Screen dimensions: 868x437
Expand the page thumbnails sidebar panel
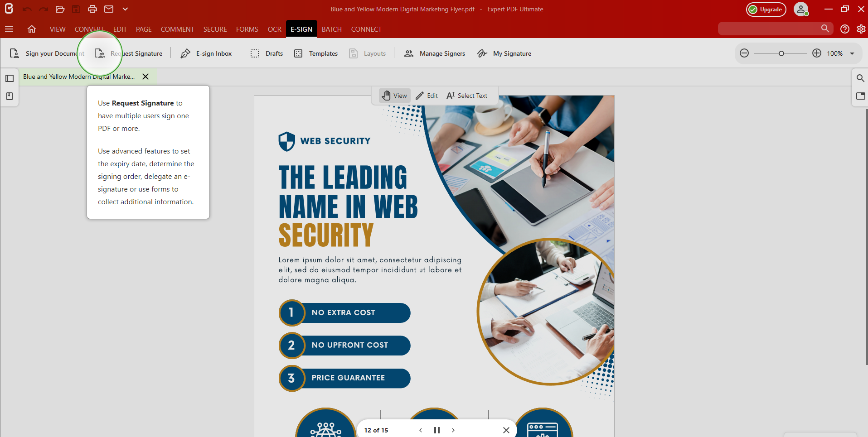10,78
